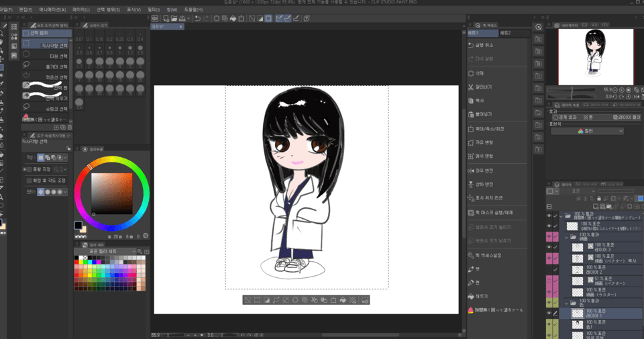This screenshot has width=644, height=339.
Task: Toggle the 확정 후 각도 조정 checkbox
Action: click(x=29, y=181)
